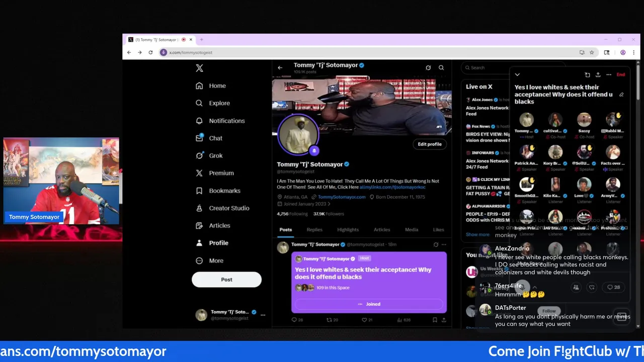Viewport: 644px width, 362px height.
Task: Open the Chrome profile avatar icon
Action: [x=623, y=52]
